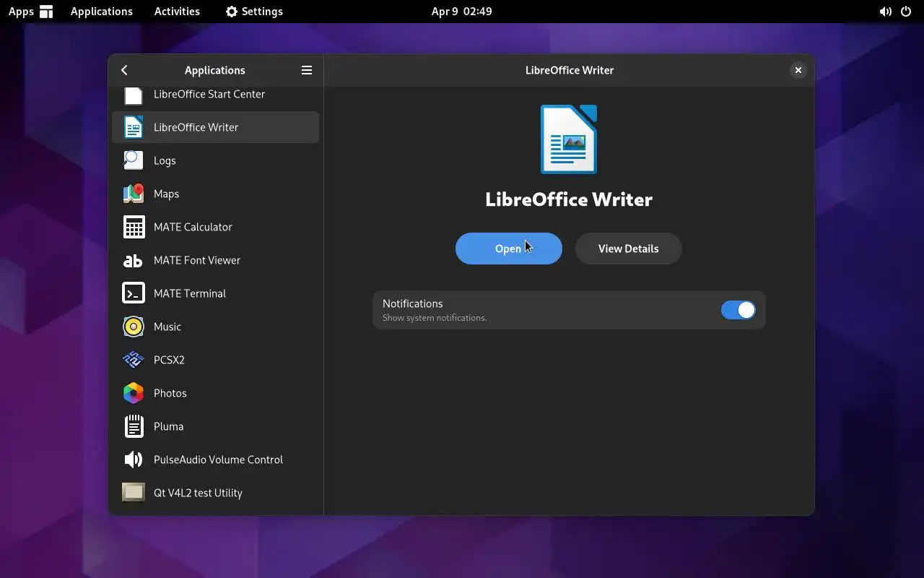Click the Apps label in top bar

click(21, 12)
